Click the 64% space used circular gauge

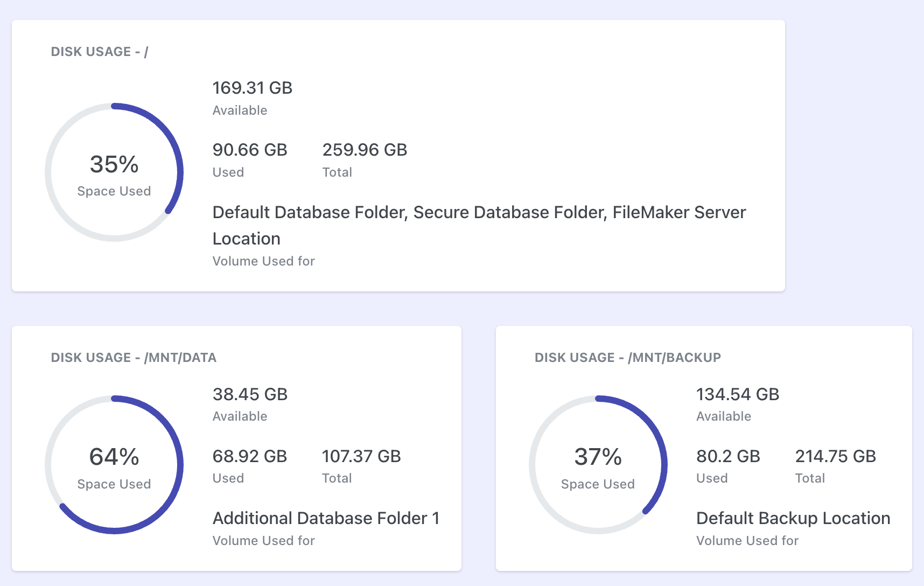pos(114,465)
